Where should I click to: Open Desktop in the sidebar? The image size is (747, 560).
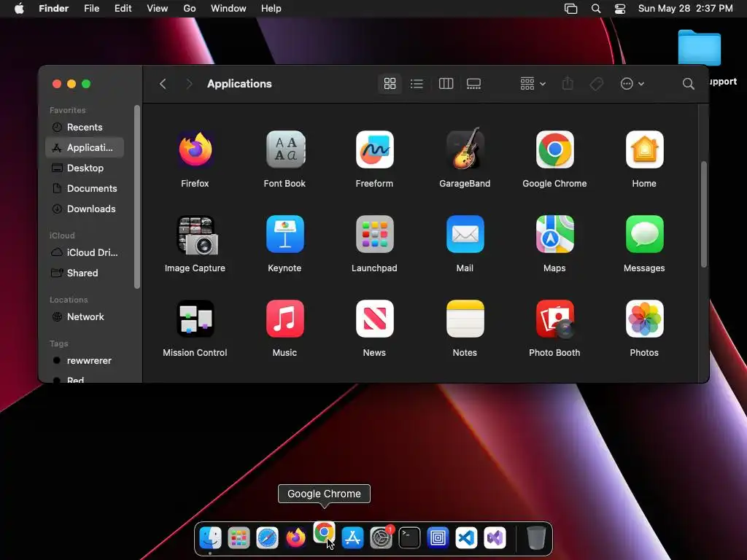point(85,168)
